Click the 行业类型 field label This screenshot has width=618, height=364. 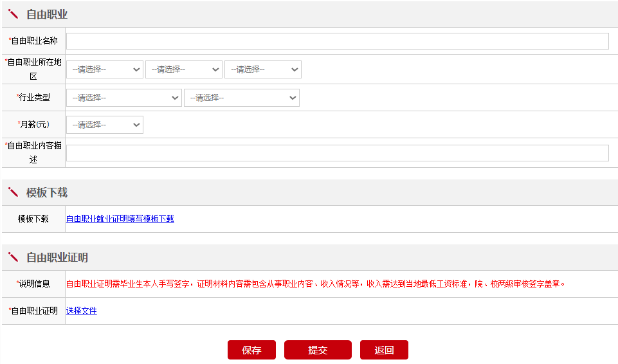(x=33, y=97)
